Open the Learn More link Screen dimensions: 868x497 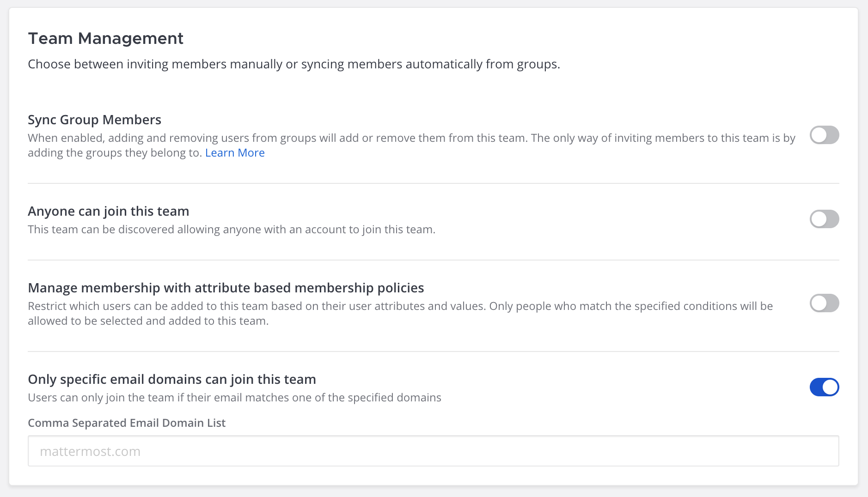click(235, 153)
